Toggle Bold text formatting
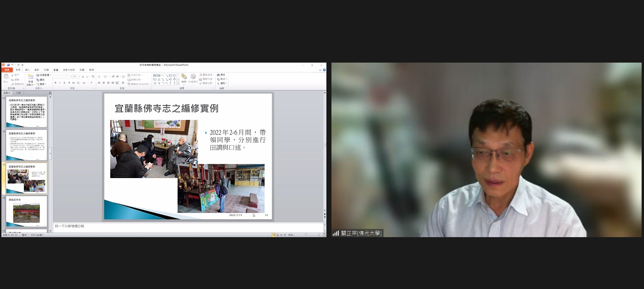This screenshot has width=644, height=289. pyautogui.click(x=55, y=83)
